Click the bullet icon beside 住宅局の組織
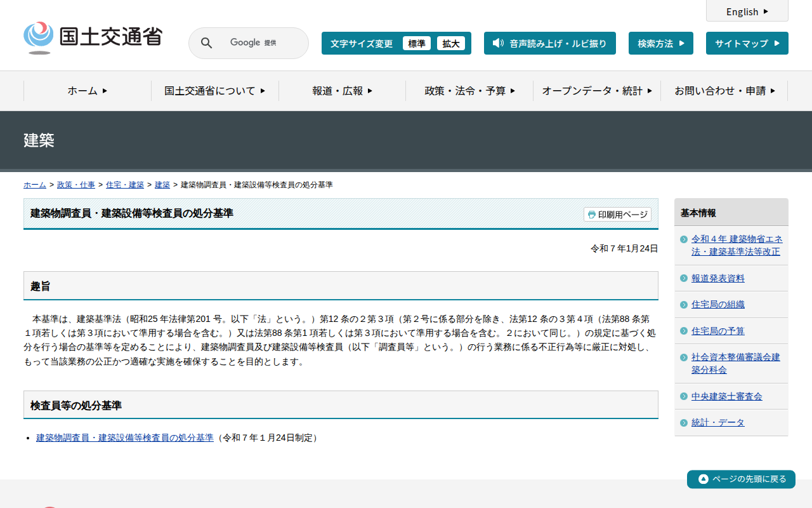This screenshot has width=812, height=508. [684, 305]
